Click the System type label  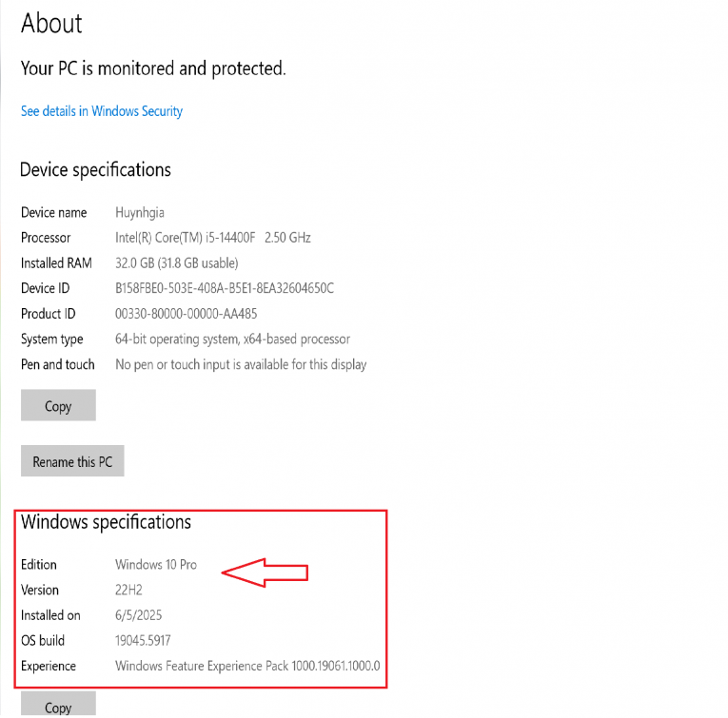[52, 340]
